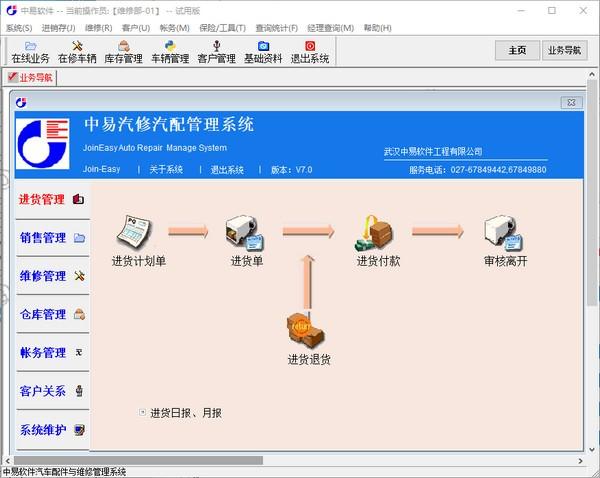Image resolution: width=600 pixels, height=478 pixels.
Task: Select 销售管理 in sidebar
Action: coord(52,238)
